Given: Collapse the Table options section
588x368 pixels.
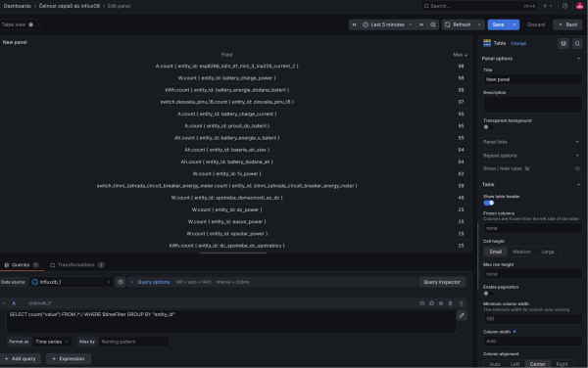Looking at the screenshot, I should (531, 184).
